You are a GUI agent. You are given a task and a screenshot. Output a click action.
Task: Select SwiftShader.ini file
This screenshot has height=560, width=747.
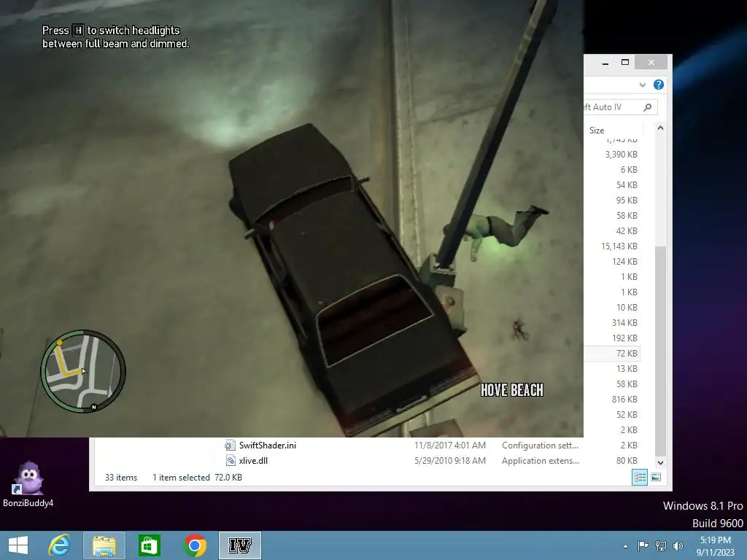pos(267,446)
